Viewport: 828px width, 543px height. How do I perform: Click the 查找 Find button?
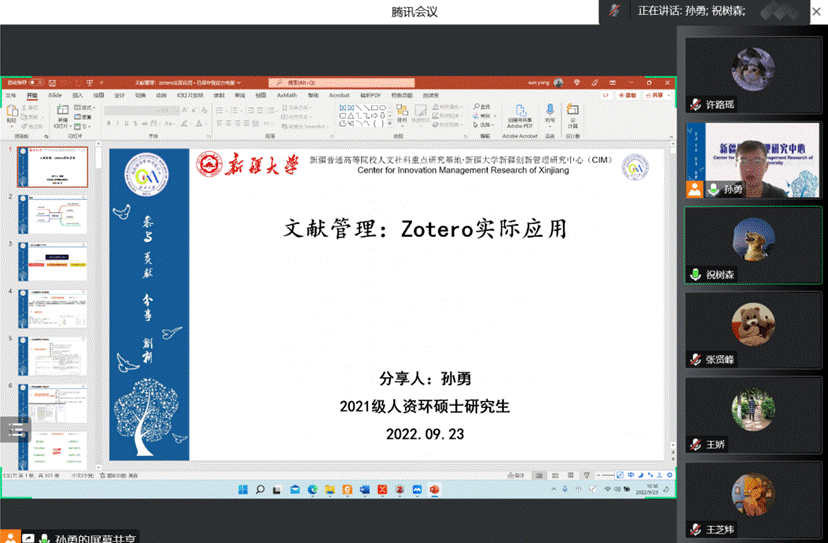click(482, 107)
